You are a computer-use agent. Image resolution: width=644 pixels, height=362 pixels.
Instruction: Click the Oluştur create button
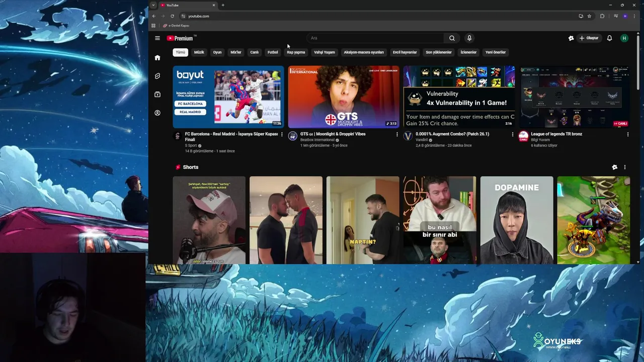click(589, 38)
